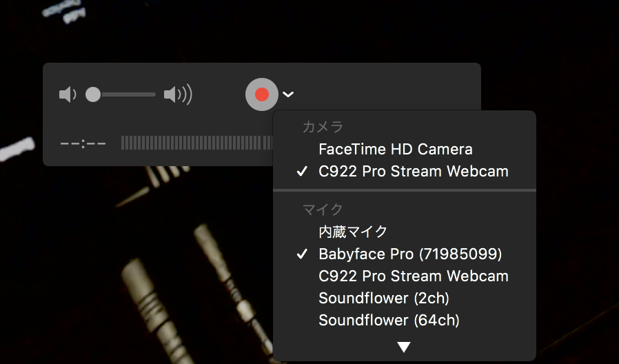Click the high-volume speaker icon

pyautogui.click(x=177, y=94)
